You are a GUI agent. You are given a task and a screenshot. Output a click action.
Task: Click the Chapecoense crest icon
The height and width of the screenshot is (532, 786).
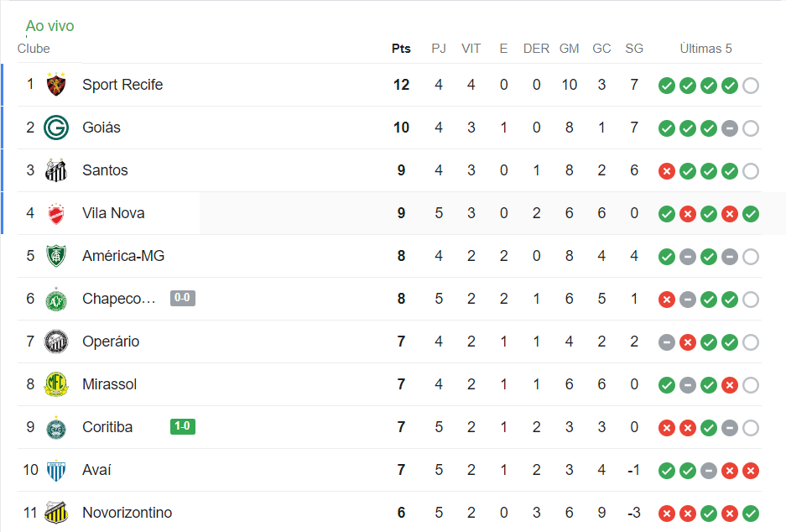click(56, 299)
